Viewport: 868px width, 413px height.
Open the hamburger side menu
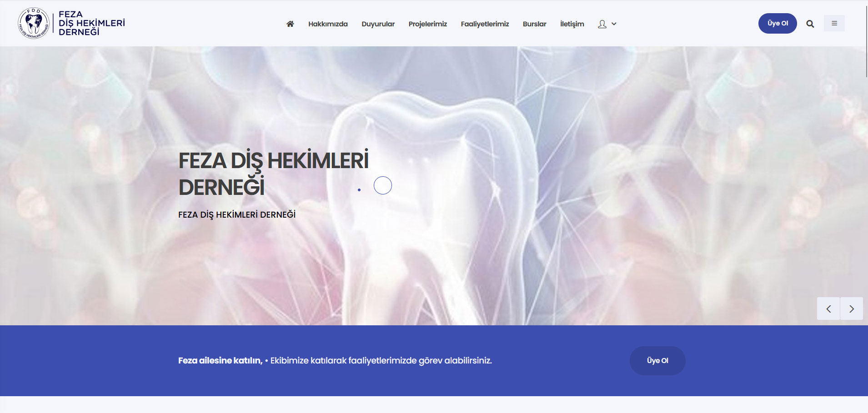click(x=834, y=23)
